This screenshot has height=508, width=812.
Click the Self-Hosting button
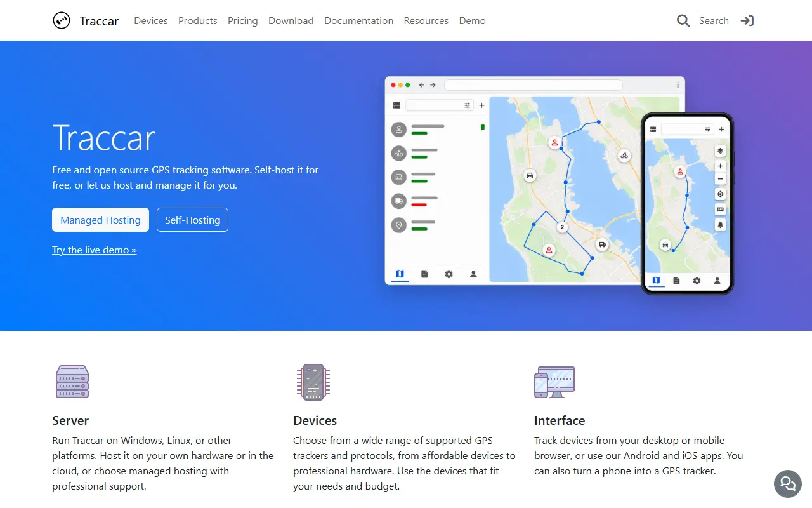click(x=192, y=220)
